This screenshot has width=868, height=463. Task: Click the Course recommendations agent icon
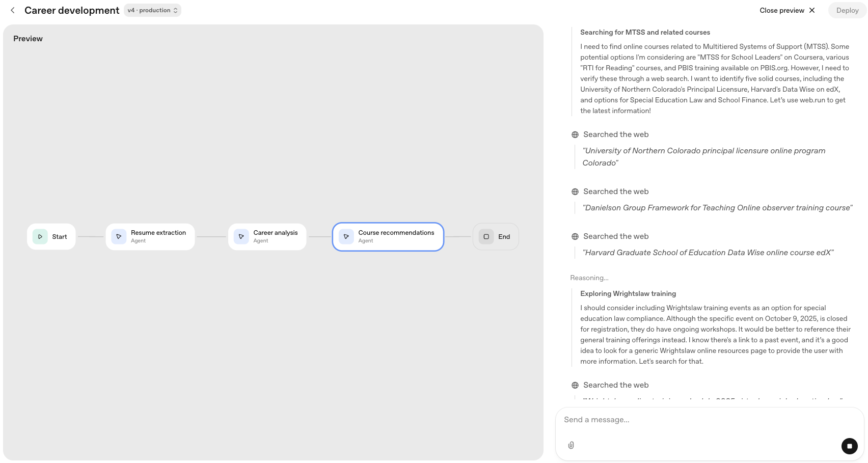346,237
